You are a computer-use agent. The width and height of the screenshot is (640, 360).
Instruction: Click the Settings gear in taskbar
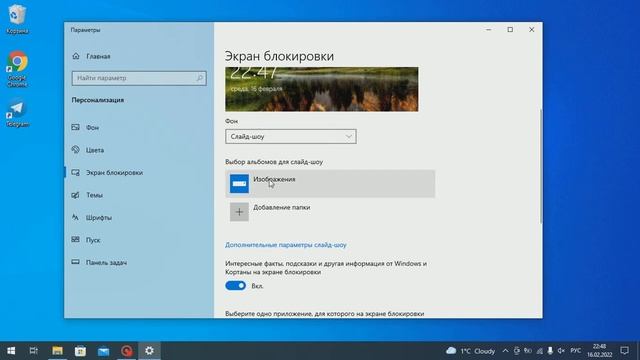click(149, 351)
